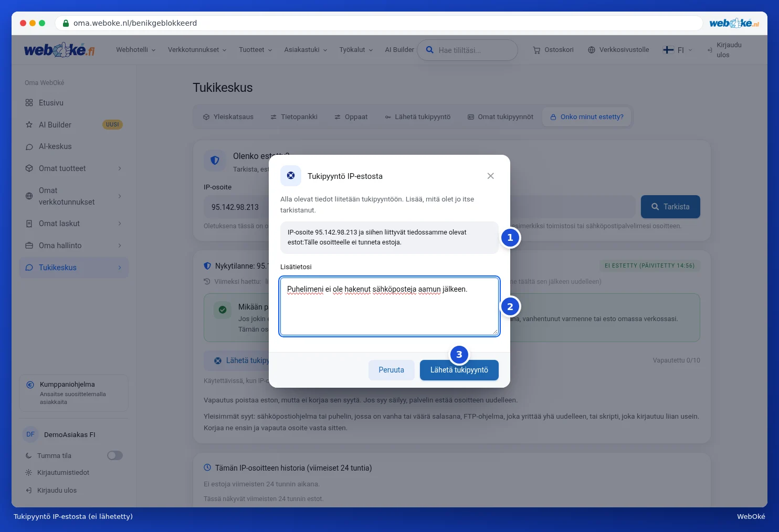Cancel the dialog with Peruuta
This screenshot has height=532, width=779.
pyautogui.click(x=392, y=370)
